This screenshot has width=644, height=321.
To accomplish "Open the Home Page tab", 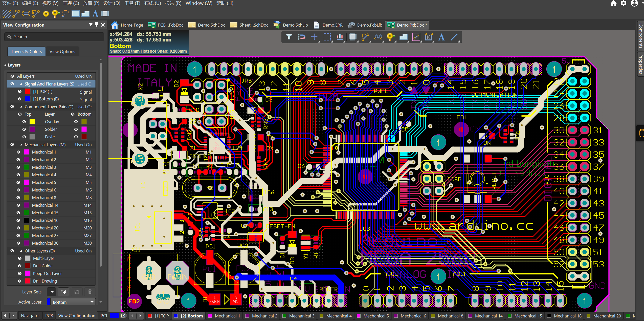I will [127, 25].
